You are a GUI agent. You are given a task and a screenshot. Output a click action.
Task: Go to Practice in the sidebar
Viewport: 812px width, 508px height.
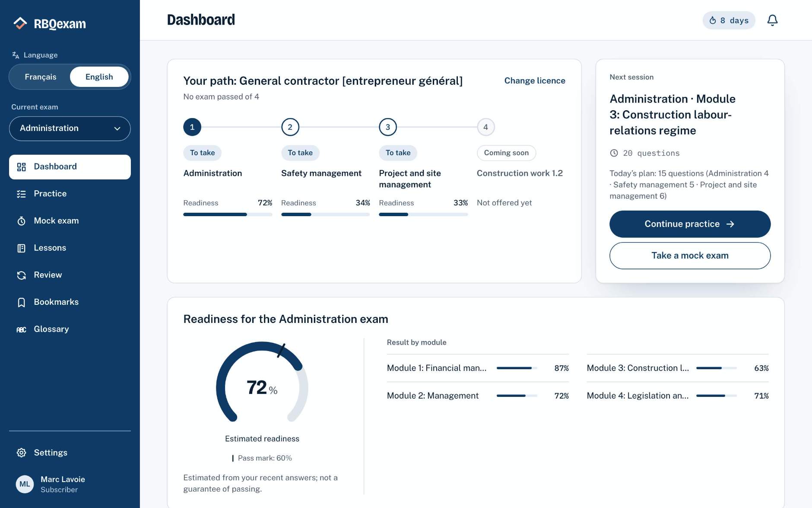[70, 194]
